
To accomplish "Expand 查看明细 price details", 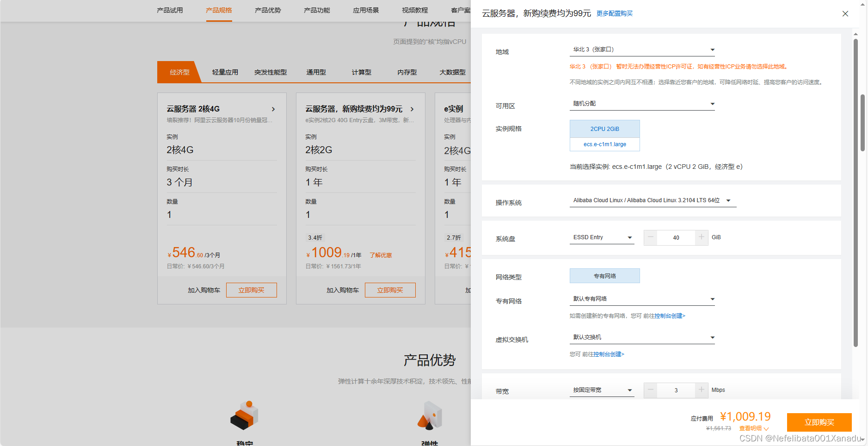I will tap(754, 428).
